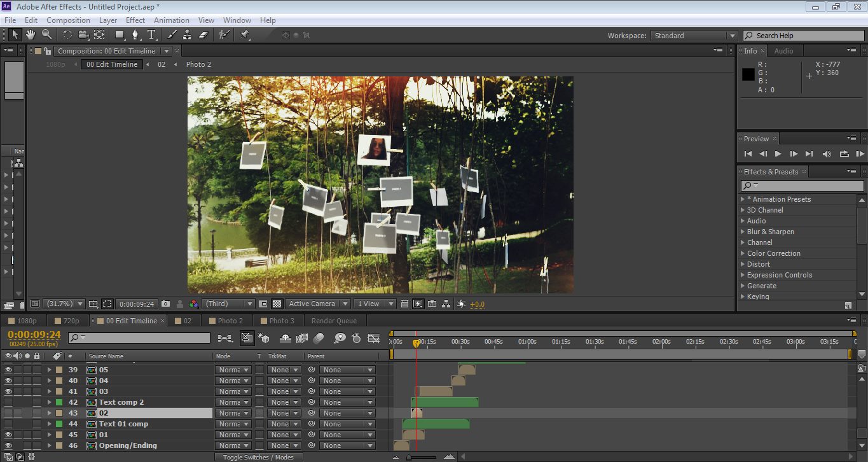The width and height of the screenshot is (868, 462).
Task: Mute audio in the Preview panel
Action: click(827, 154)
